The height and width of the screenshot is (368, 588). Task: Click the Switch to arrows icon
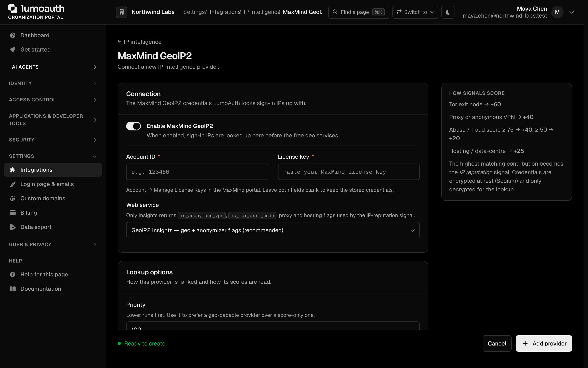click(x=399, y=12)
